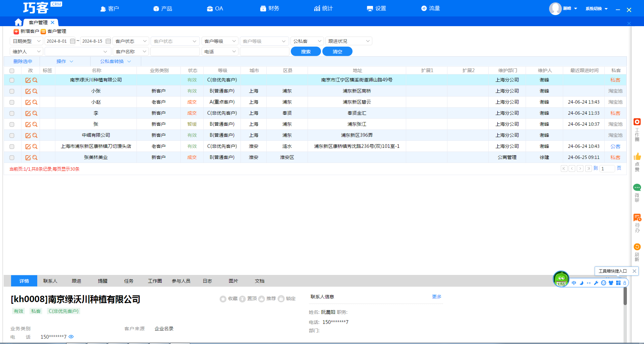Open 微聊 chat sidebar icon

pos(637,187)
